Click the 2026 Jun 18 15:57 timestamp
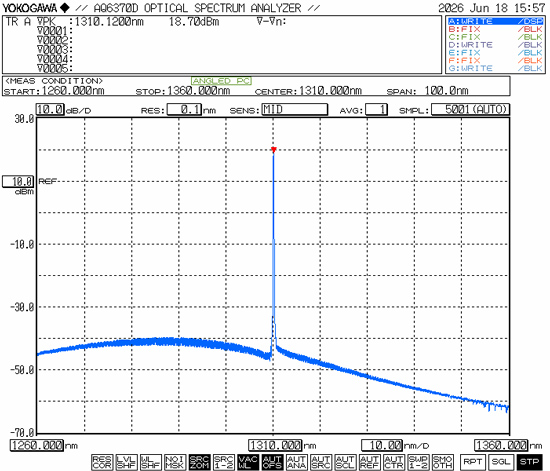This screenshot has width=550, height=471. [491, 8]
